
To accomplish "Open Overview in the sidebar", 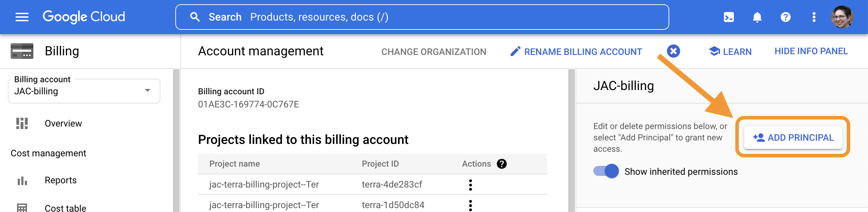I will 63,123.
